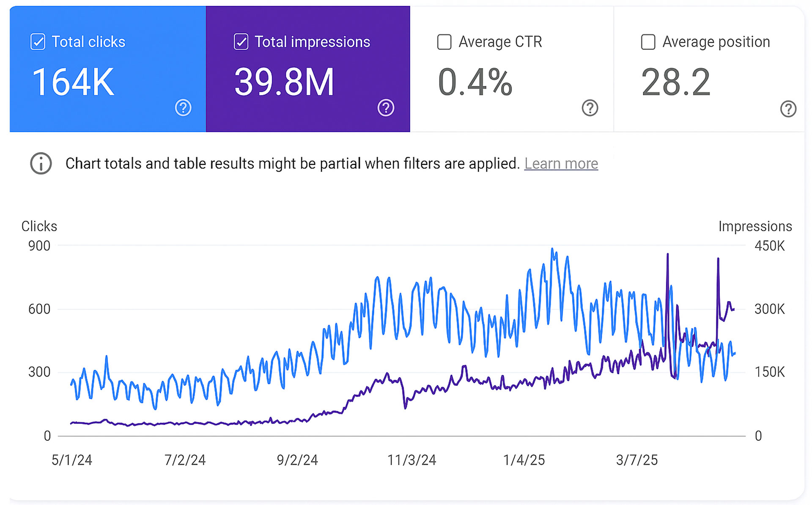Open help icon on Total clicks card
812x505 pixels.
point(183,108)
